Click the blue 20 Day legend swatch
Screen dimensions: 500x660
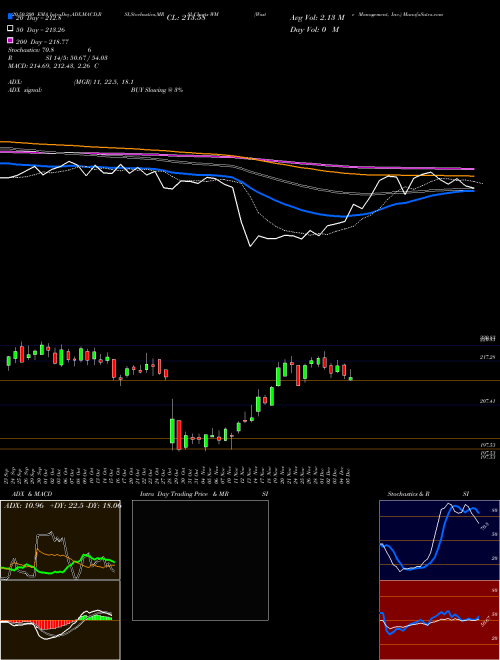tap(10, 17)
